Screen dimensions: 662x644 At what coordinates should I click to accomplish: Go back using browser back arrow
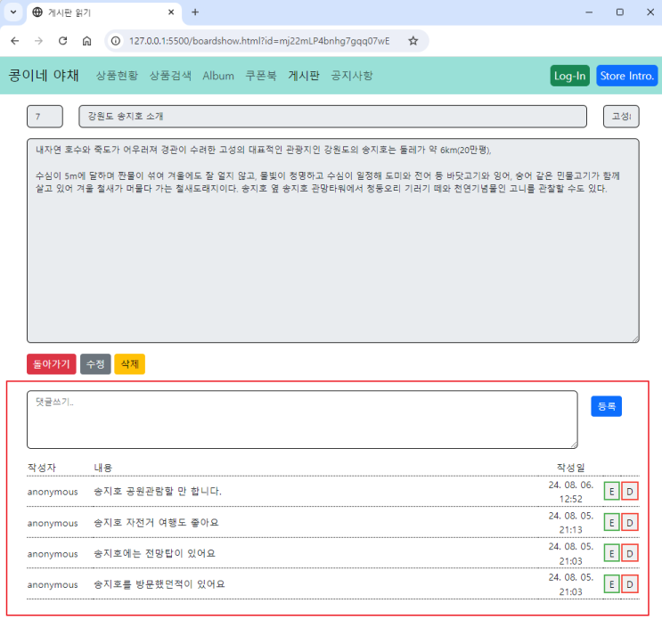15,41
